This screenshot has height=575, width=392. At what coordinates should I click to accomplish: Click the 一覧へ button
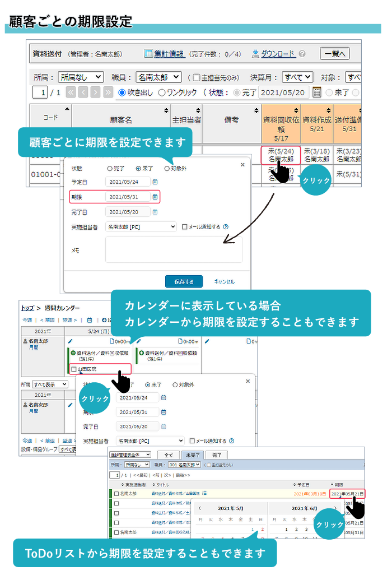335,54
